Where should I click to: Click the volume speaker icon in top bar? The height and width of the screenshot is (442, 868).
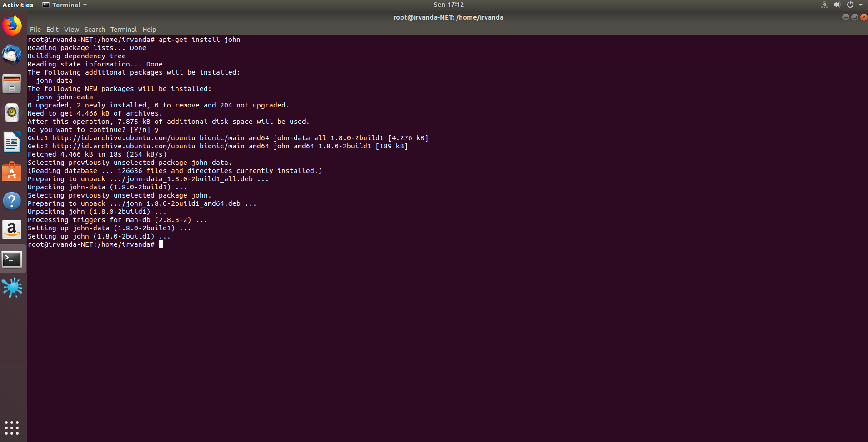837,5
